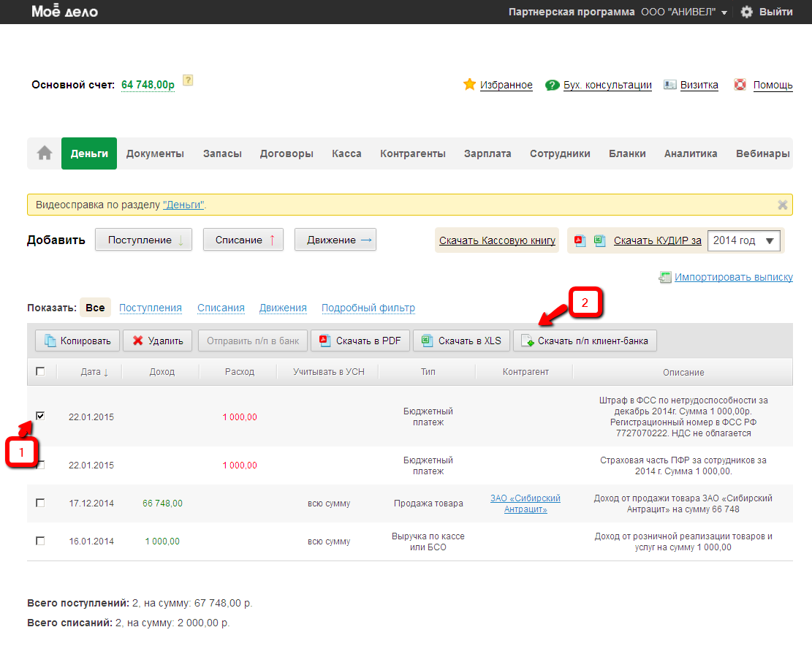Viewport: 812px width, 646px height.
Task: Click the Визитка card icon
Action: [x=670, y=84]
